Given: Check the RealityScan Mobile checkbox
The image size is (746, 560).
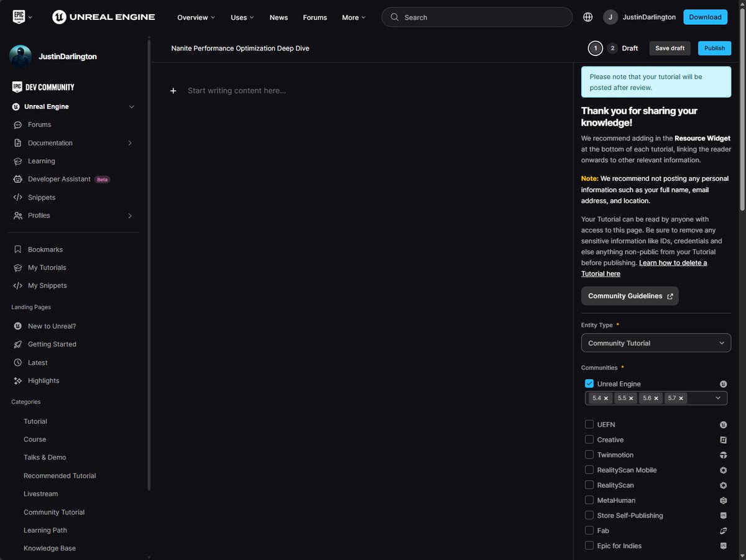Looking at the screenshot, I should pos(589,470).
